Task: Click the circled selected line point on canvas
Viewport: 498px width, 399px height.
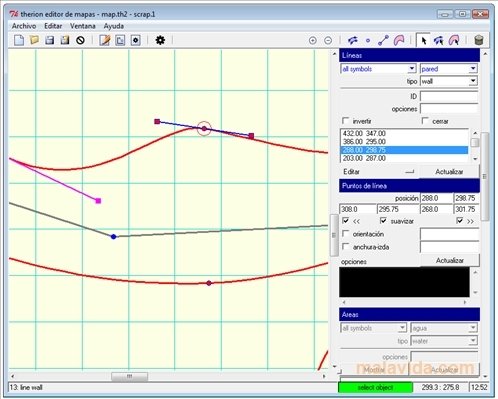Action: tap(204, 129)
